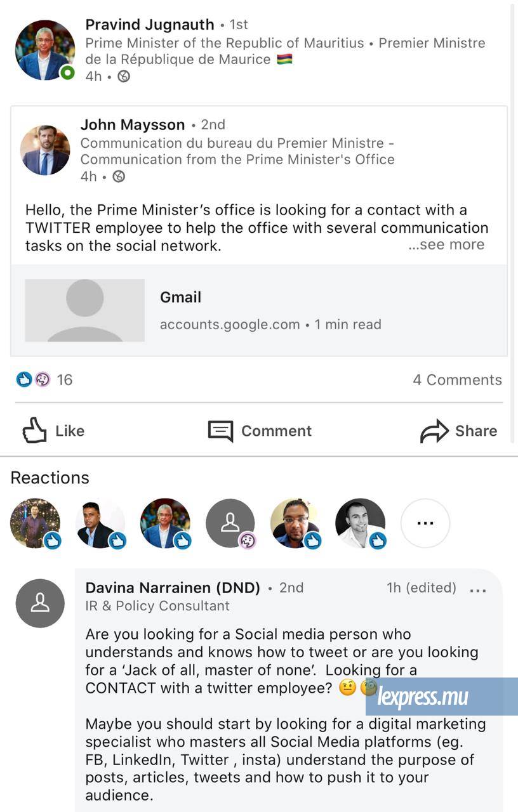Click the Pravind Jugnauth name link
This screenshot has width=518, height=812.
150,25
